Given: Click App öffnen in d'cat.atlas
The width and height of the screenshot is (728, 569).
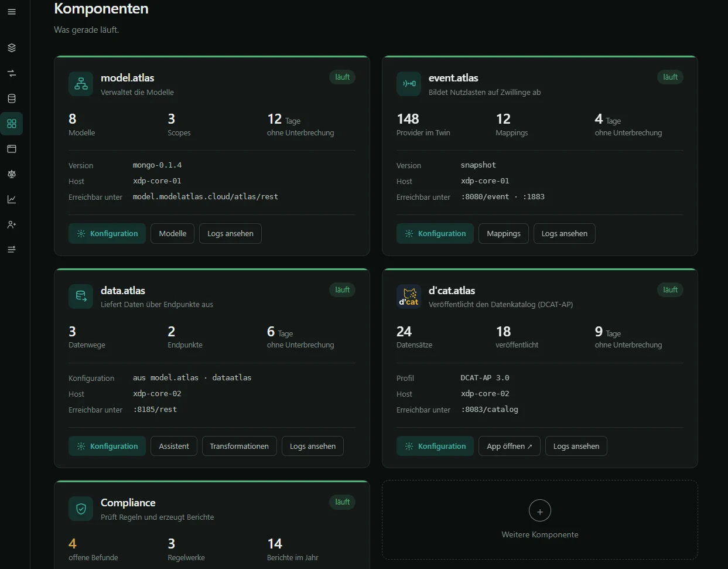Looking at the screenshot, I should tap(510, 446).
